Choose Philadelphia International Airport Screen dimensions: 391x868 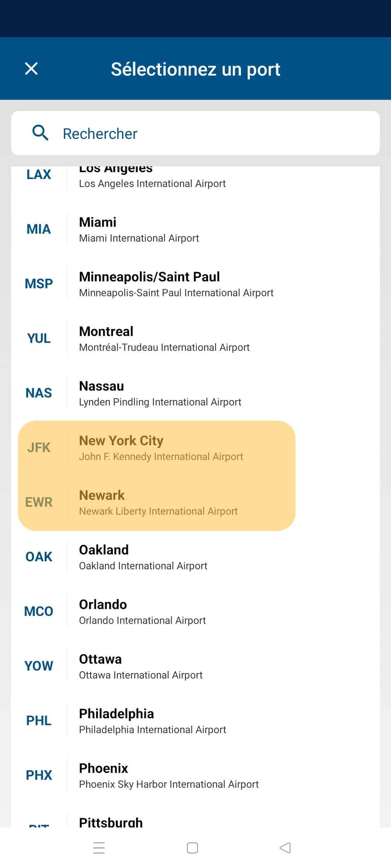(195, 720)
